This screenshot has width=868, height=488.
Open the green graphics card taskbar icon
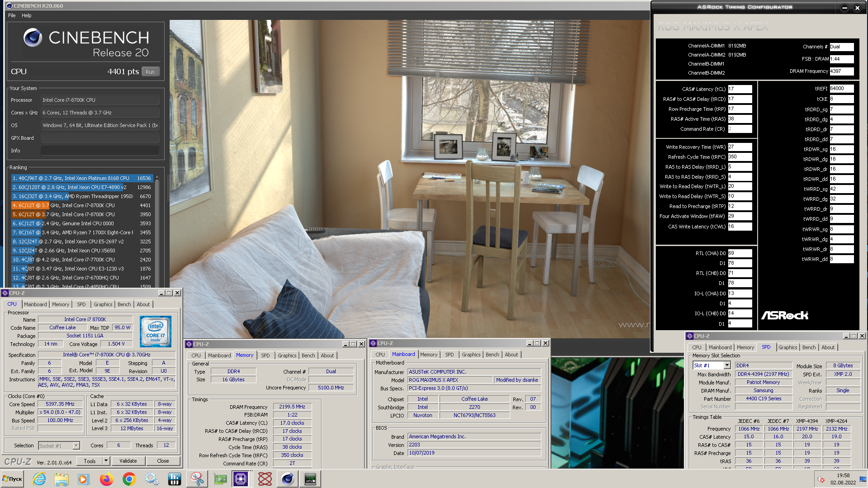[x=220, y=479]
